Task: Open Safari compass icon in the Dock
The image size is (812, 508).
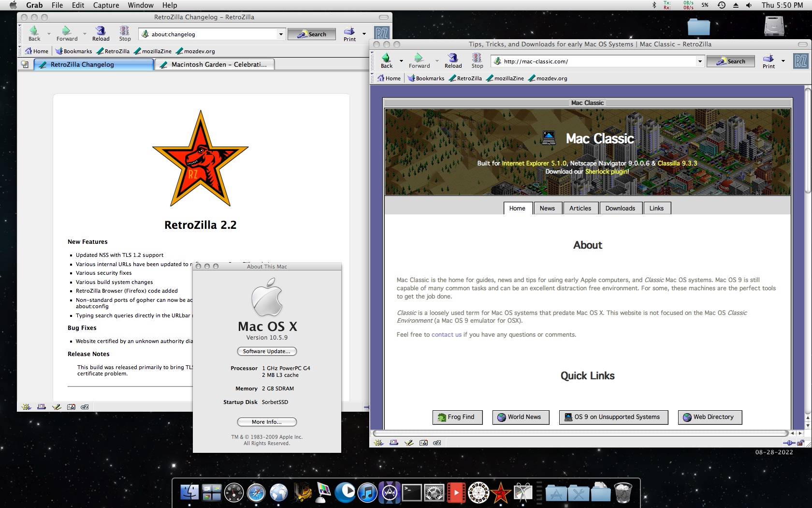Action: (256, 493)
